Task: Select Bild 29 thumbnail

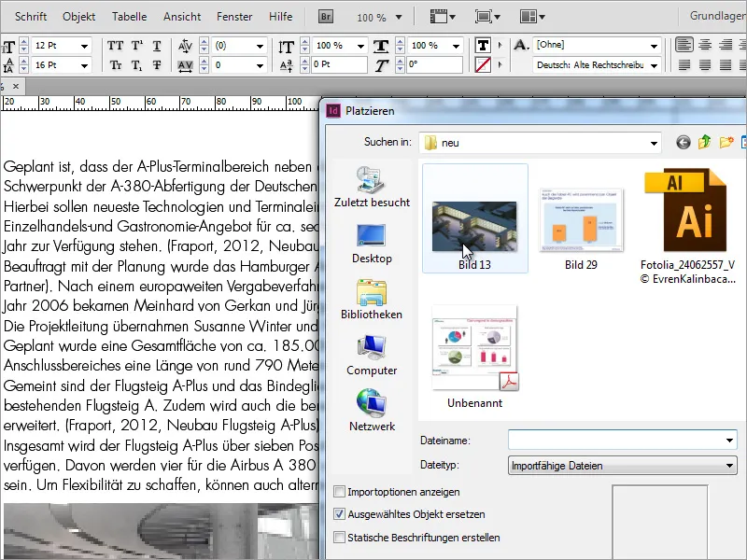Action: tap(581, 230)
